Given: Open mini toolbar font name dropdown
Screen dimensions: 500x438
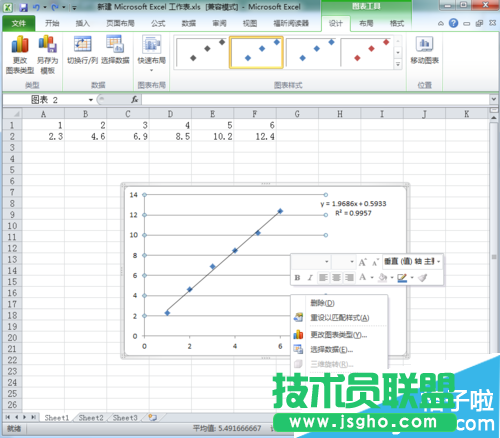Looking at the screenshot, I should pyautogui.click(x=326, y=262).
